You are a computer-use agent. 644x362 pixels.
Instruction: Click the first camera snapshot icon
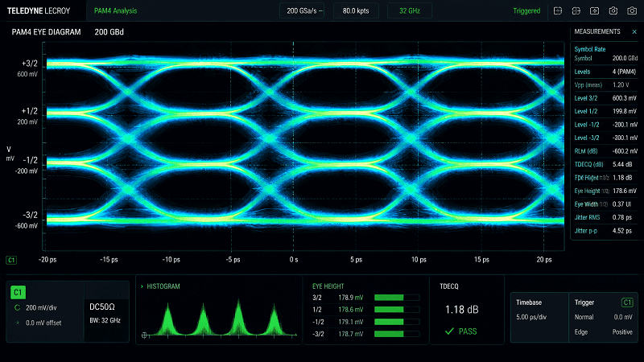pyautogui.click(x=613, y=11)
